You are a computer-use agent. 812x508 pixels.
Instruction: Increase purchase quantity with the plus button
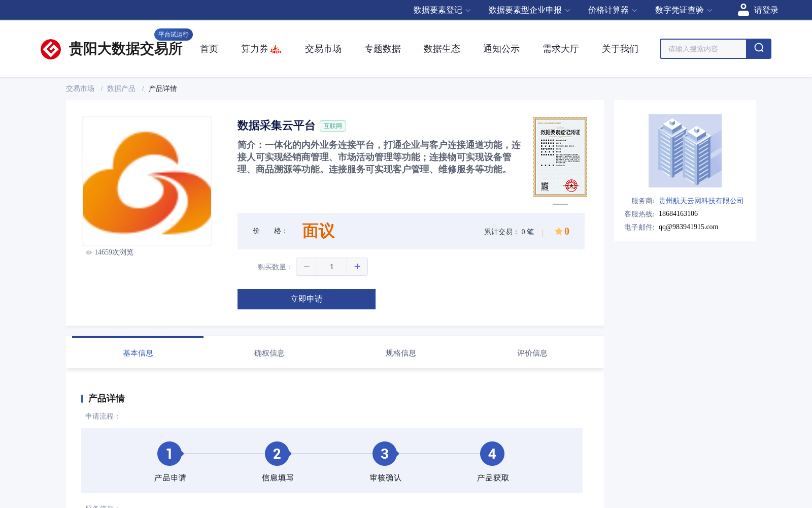(357, 267)
